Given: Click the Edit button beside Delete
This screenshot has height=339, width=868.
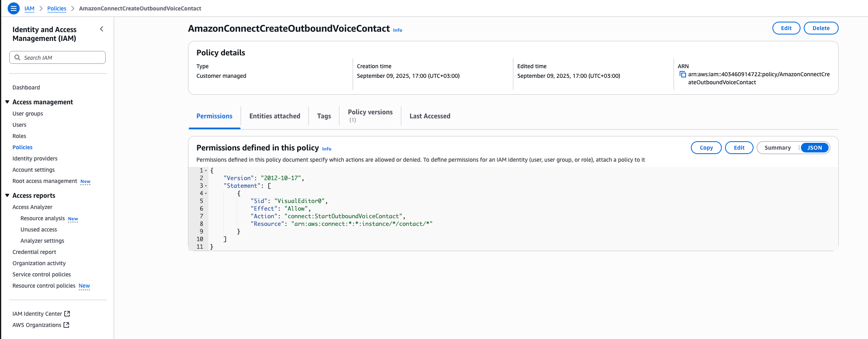Looking at the screenshot, I should [786, 28].
